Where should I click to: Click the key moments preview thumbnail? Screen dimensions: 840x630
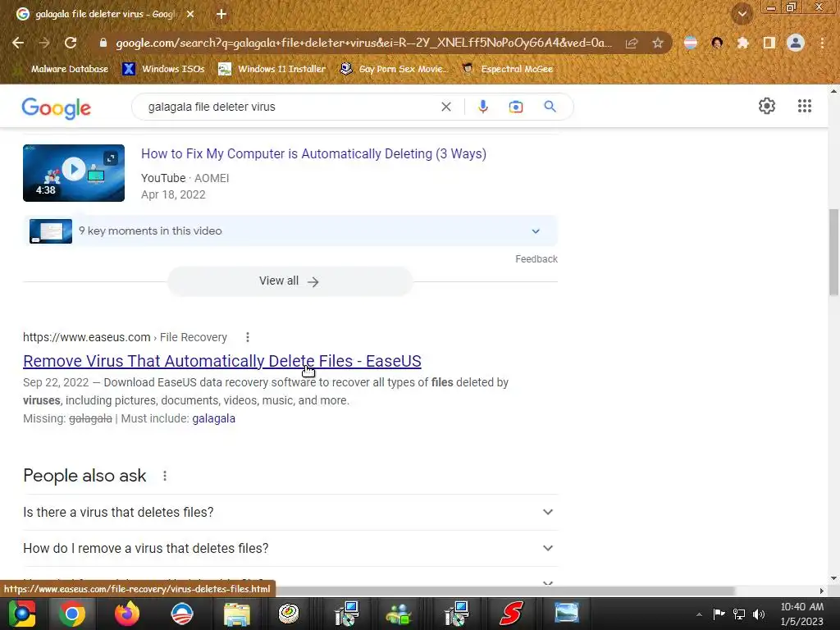[x=51, y=231]
